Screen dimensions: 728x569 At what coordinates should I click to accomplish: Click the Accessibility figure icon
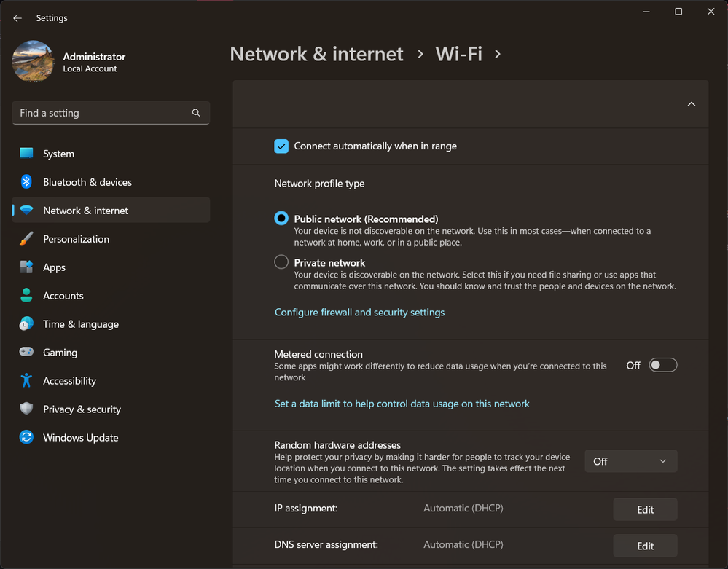[x=26, y=380]
